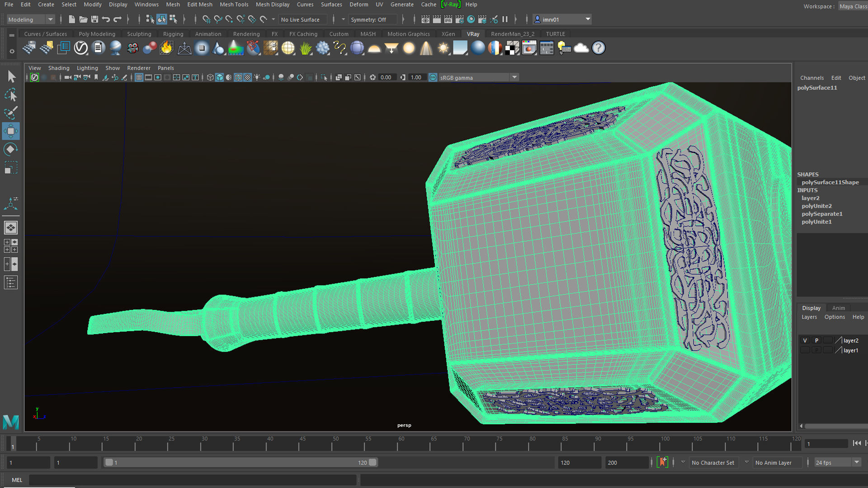Activate the Rotate tool in the toolbox
This screenshot has width=868, height=488.
click(11, 150)
